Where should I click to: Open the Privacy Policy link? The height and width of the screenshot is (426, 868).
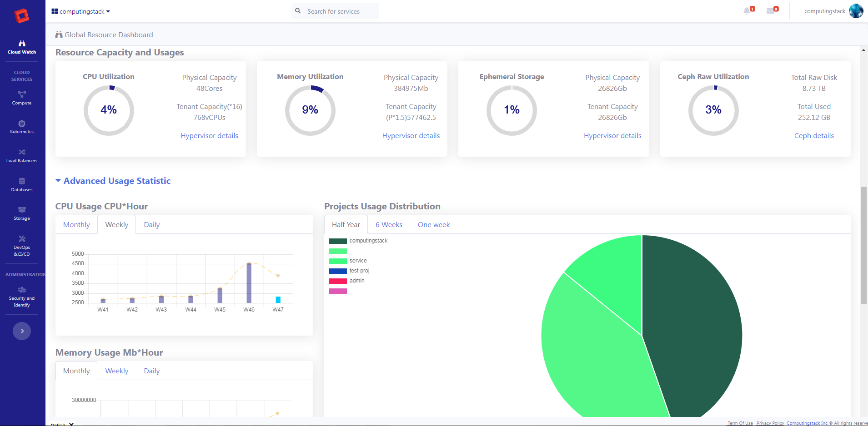[x=770, y=423]
